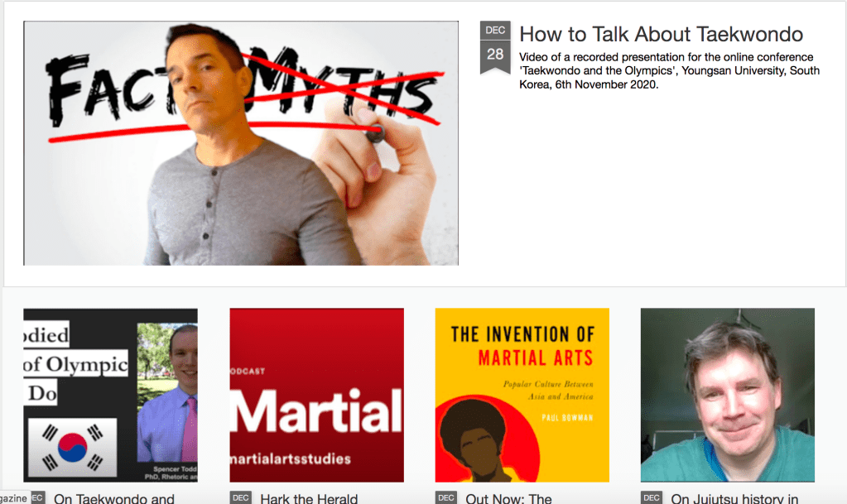Viewport: 847px width, 504px height.
Task: Select the Spencer Todd portrait photo
Action: (168, 389)
